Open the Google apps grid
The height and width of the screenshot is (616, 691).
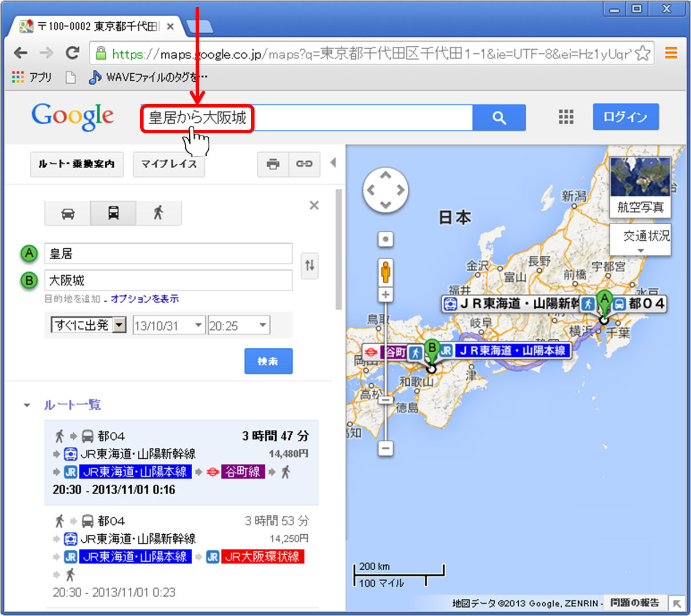(566, 117)
